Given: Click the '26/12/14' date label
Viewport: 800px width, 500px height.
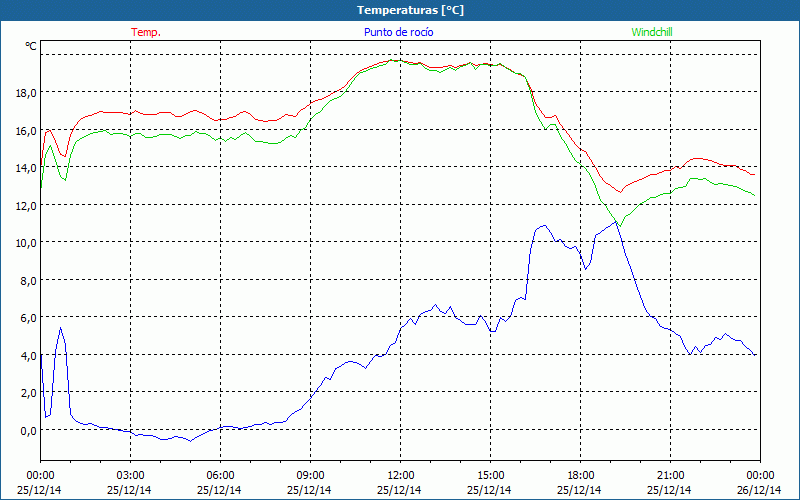Looking at the screenshot, I should point(759,490).
